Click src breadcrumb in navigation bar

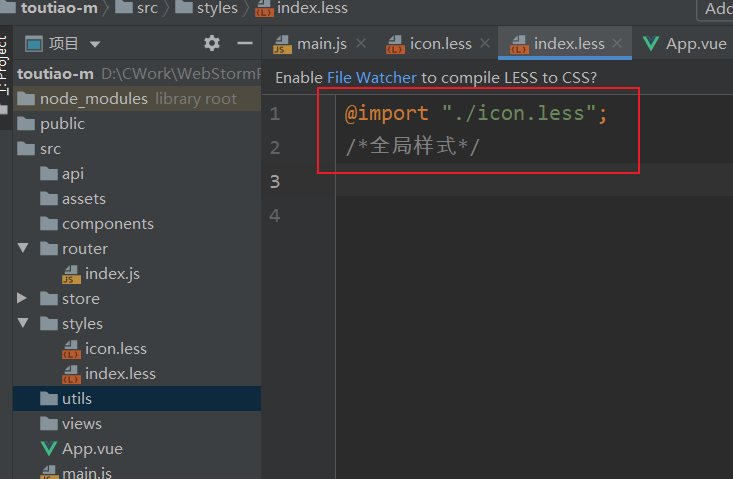147,8
